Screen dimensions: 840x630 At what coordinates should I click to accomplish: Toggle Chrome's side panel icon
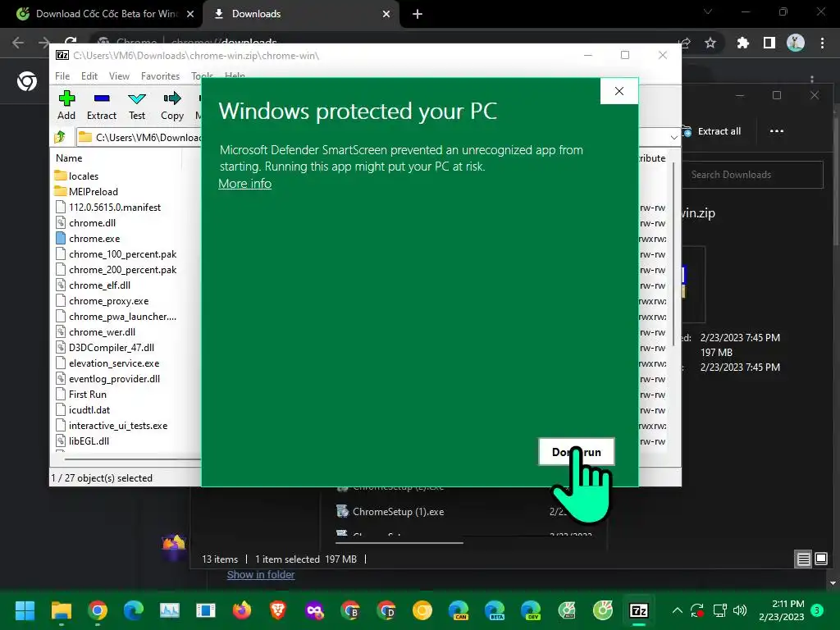coord(769,43)
